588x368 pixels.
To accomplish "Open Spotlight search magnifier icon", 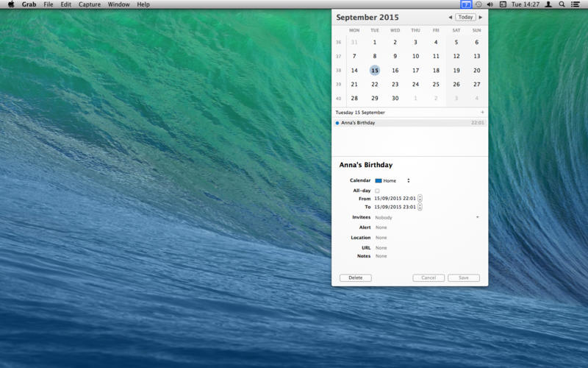I will 562,4.
